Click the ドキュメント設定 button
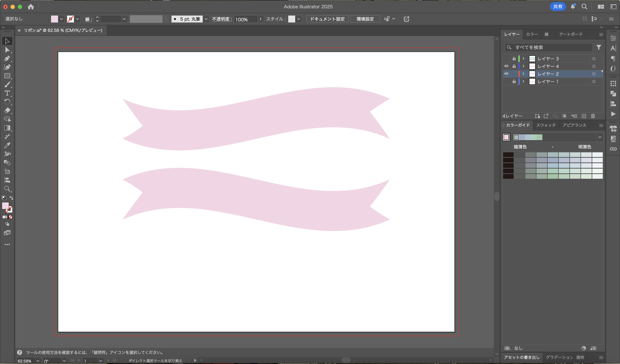This screenshot has height=364, width=620. point(327,19)
